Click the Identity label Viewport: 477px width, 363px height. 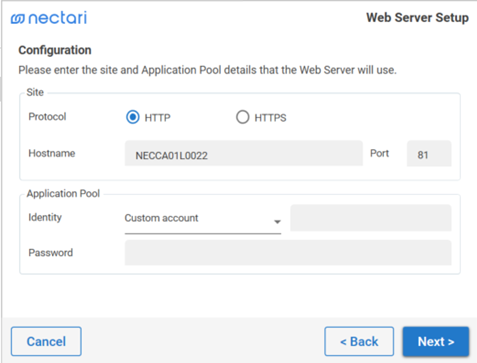coord(45,217)
